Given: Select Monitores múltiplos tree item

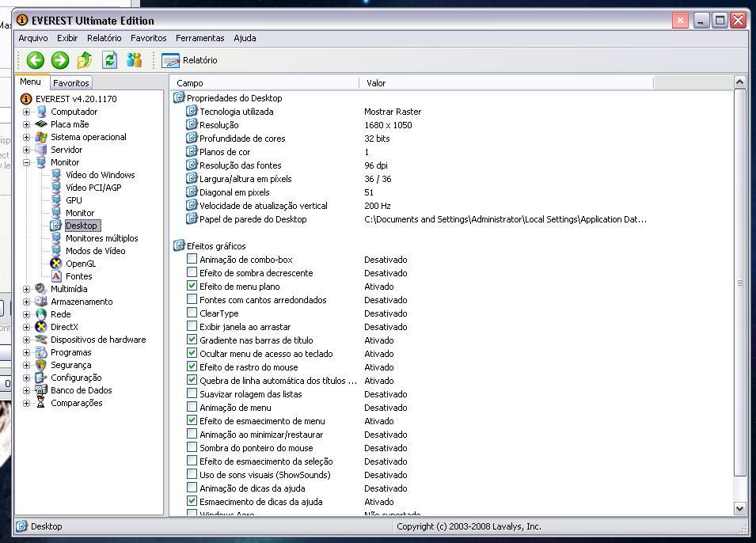Looking at the screenshot, I should (102, 238).
